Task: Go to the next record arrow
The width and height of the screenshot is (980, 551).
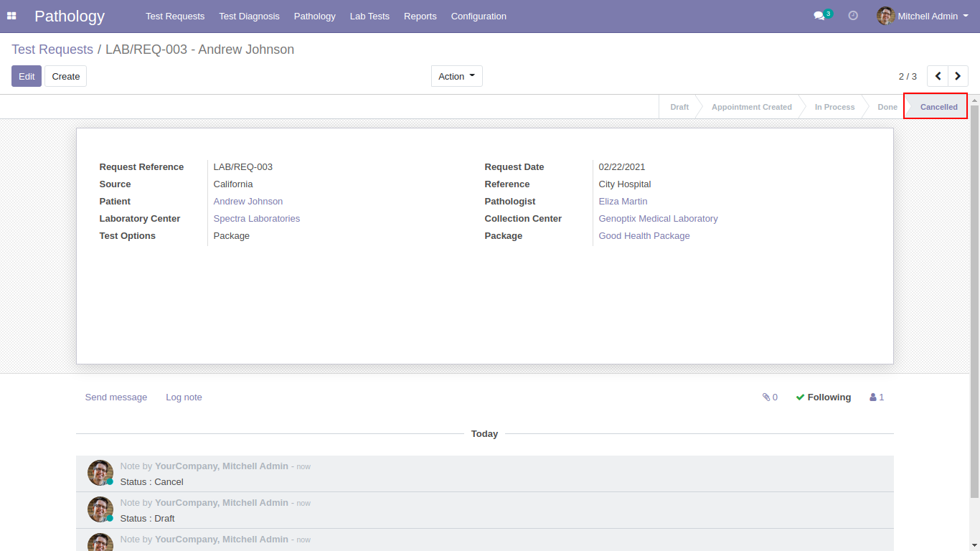Action: tap(958, 76)
